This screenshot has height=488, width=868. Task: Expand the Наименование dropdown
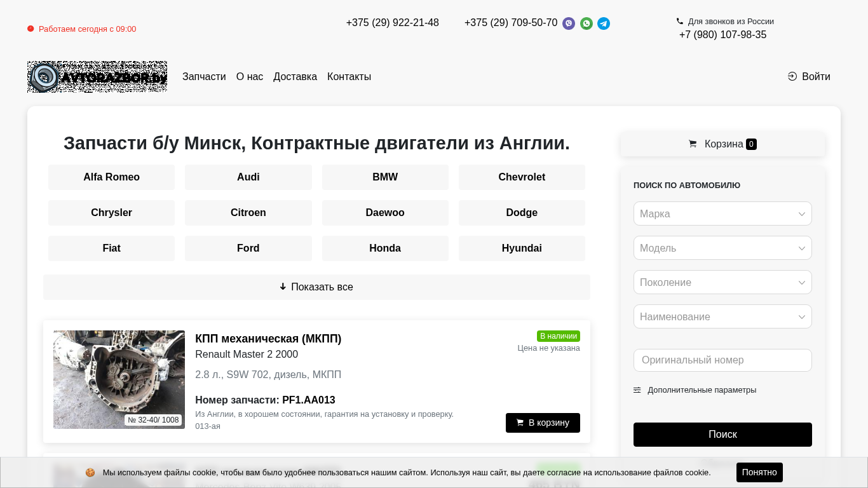pyautogui.click(x=722, y=316)
